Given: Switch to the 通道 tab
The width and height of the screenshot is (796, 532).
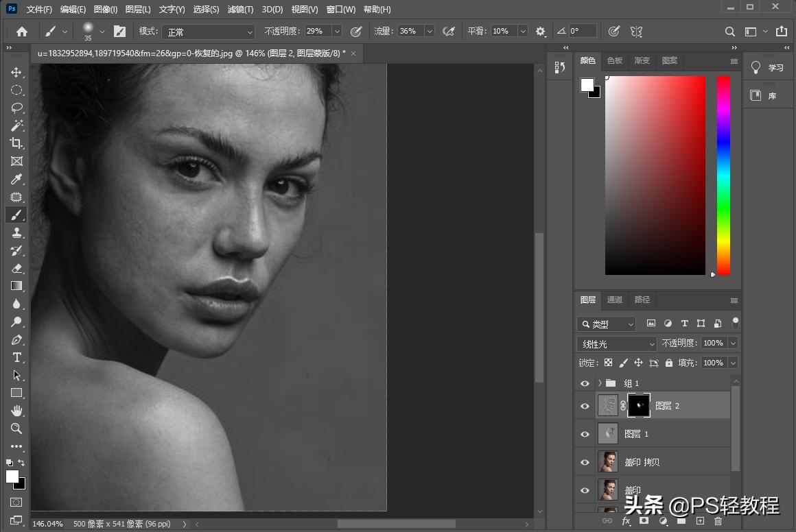Looking at the screenshot, I should coord(615,300).
